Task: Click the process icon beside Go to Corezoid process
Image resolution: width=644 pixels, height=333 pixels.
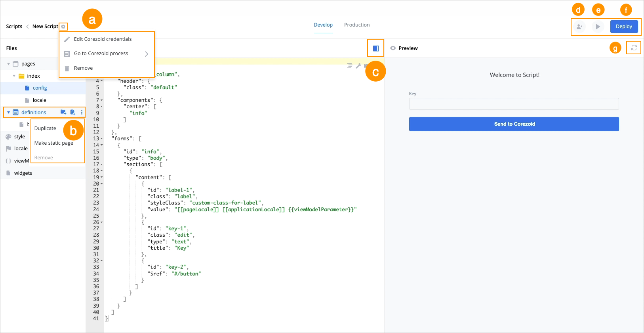Action: coord(67,54)
